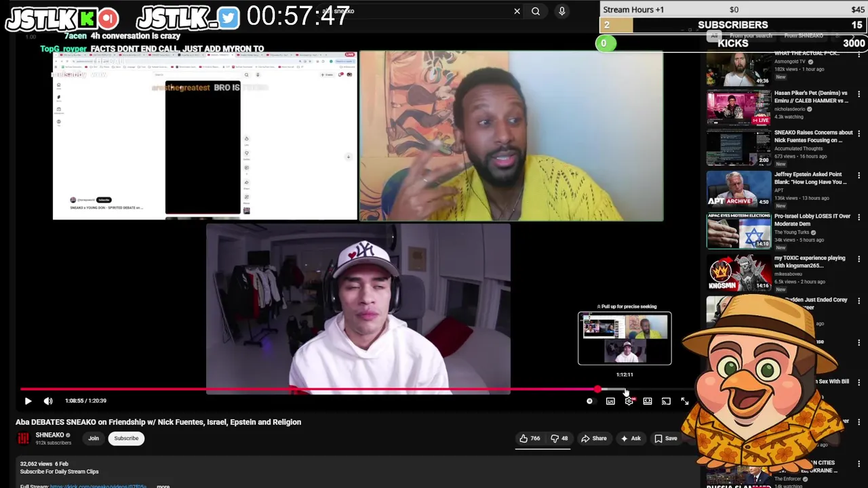Dislike the video with thumbs down
The height and width of the screenshot is (488, 868).
[559, 439]
